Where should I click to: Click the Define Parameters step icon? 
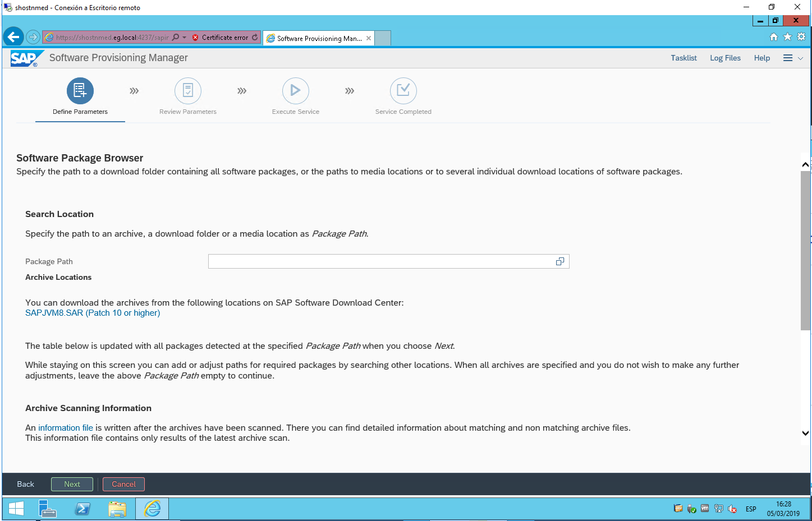(x=80, y=91)
